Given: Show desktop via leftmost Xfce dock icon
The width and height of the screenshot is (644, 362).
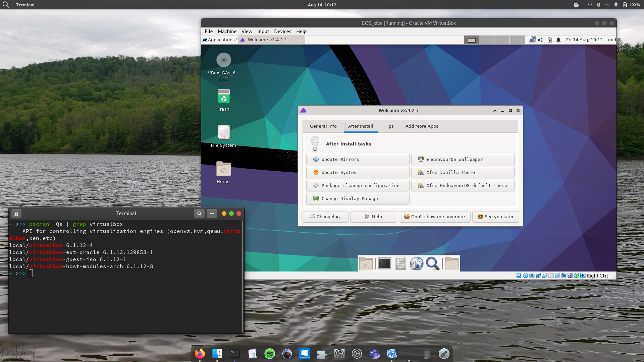Looking at the screenshot, I should click(366, 263).
